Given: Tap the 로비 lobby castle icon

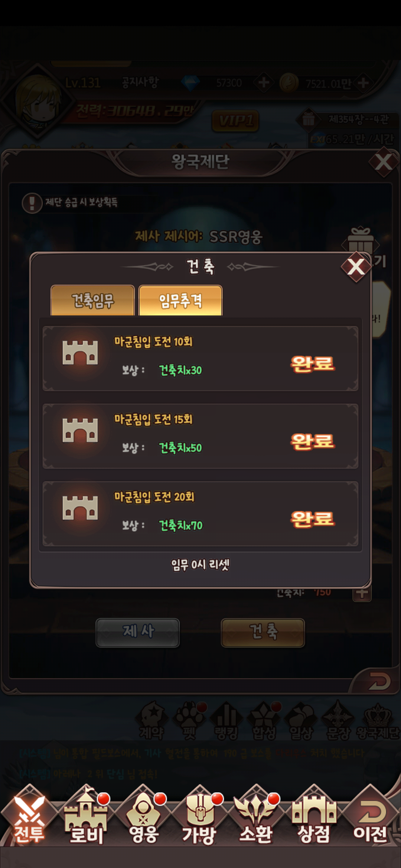Looking at the screenshot, I should [86, 817].
